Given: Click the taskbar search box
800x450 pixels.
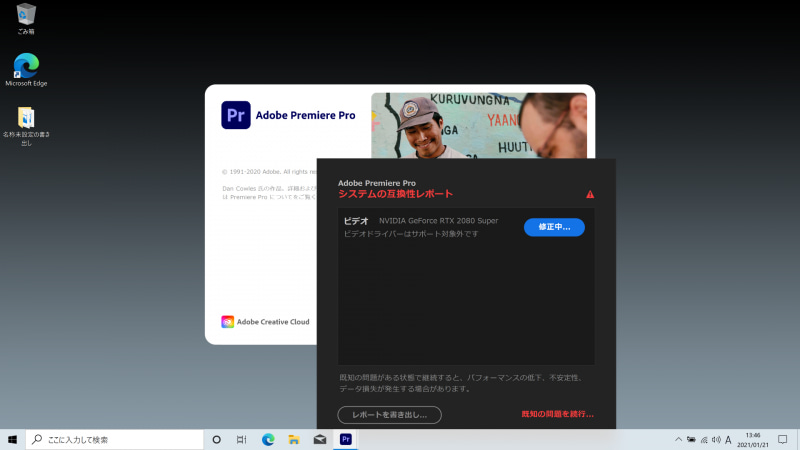Looking at the screenshot, I should [115, 439].
